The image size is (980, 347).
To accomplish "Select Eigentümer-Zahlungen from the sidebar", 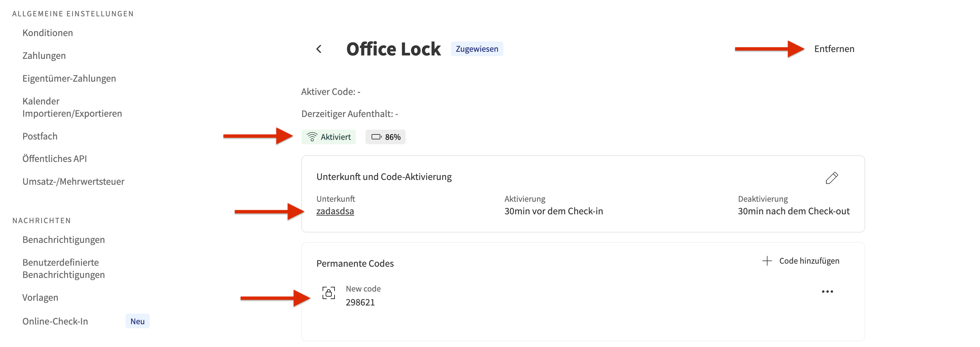I will pyautogui.click(x=69, y=78).
